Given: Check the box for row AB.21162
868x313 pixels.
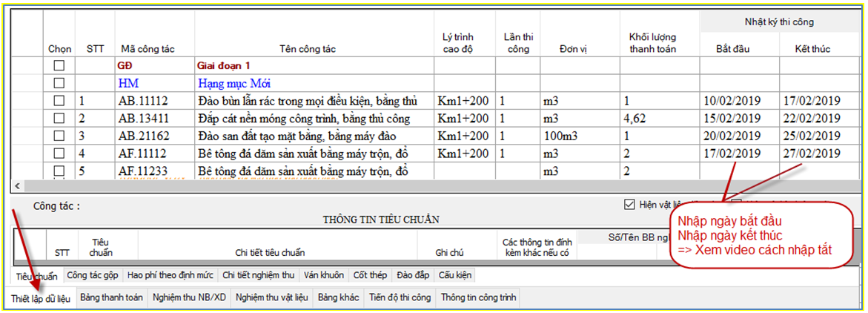Looking at the screenshot, I should coord(59,136).
